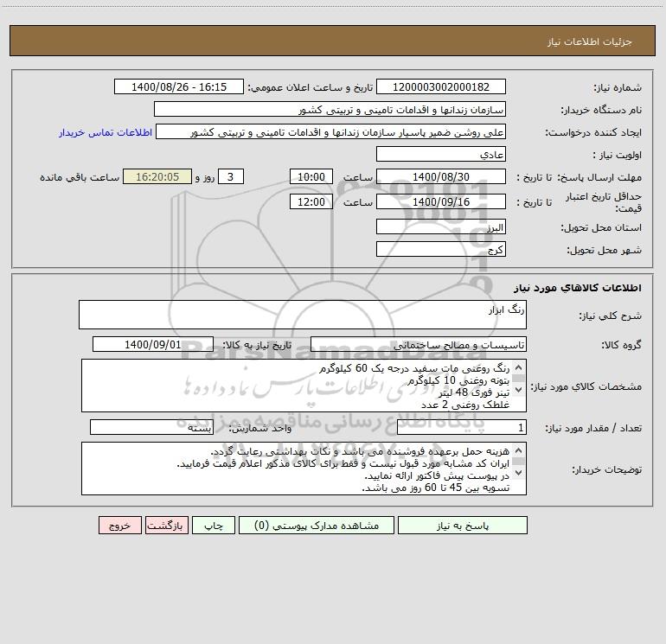Click label توضیحات خریدار

coord(606,469)
